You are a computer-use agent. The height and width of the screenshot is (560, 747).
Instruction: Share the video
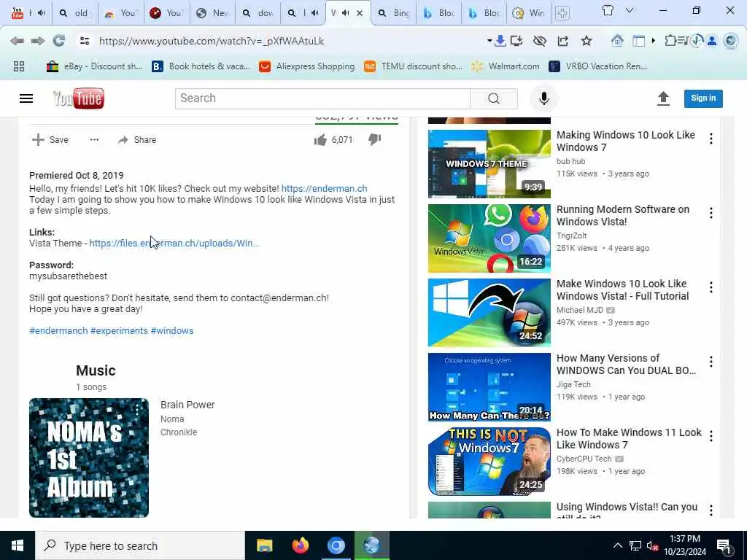tap(137, 139)
